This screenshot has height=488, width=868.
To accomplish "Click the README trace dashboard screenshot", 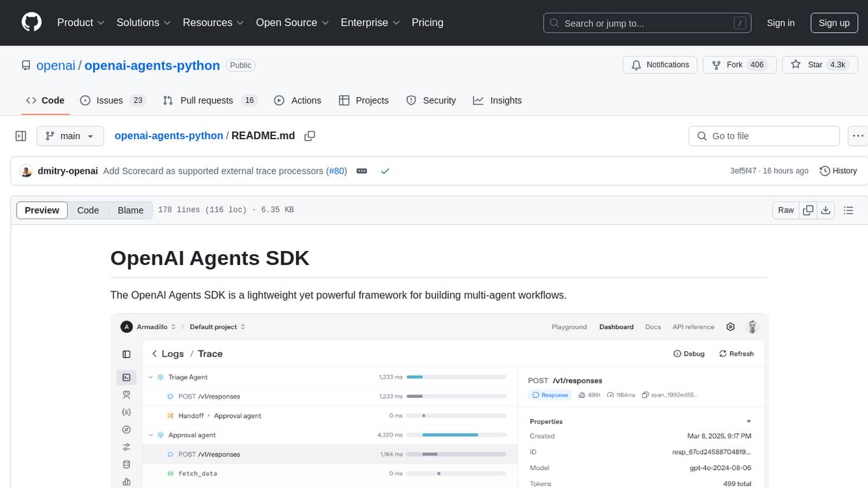I will point(439,400).
